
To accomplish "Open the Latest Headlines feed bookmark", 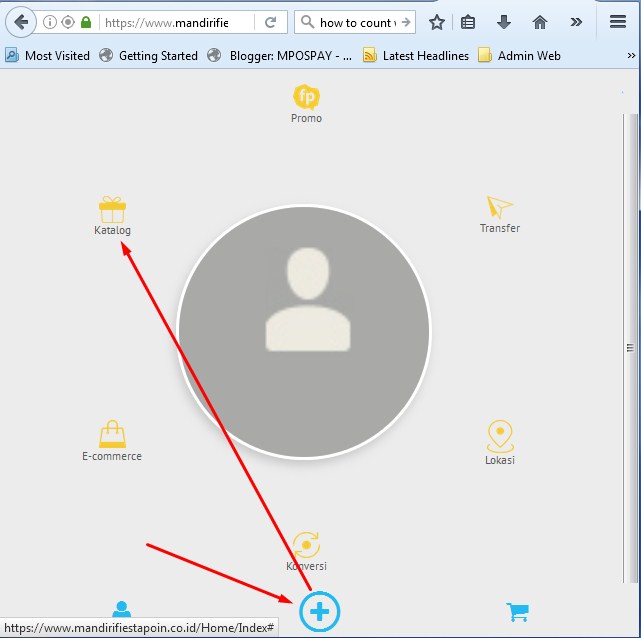I will [x=416, y=55].
